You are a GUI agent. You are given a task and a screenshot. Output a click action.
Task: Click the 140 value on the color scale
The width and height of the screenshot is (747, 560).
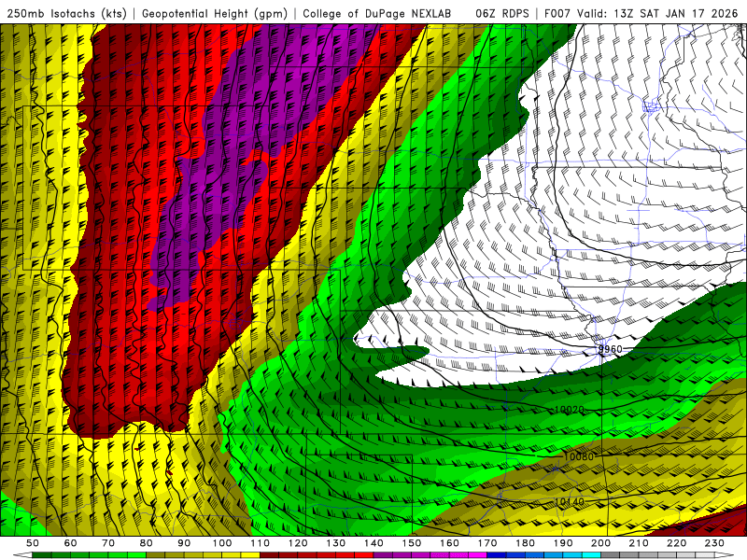(x=373, y=543)
